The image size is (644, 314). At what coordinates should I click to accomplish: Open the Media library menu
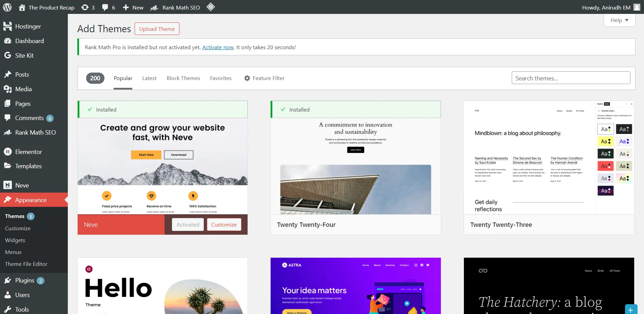coord(34,89)
